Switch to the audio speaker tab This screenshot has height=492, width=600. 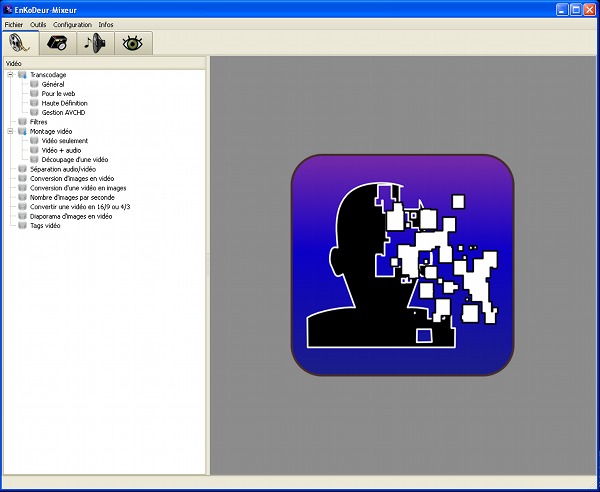[95, 43]
